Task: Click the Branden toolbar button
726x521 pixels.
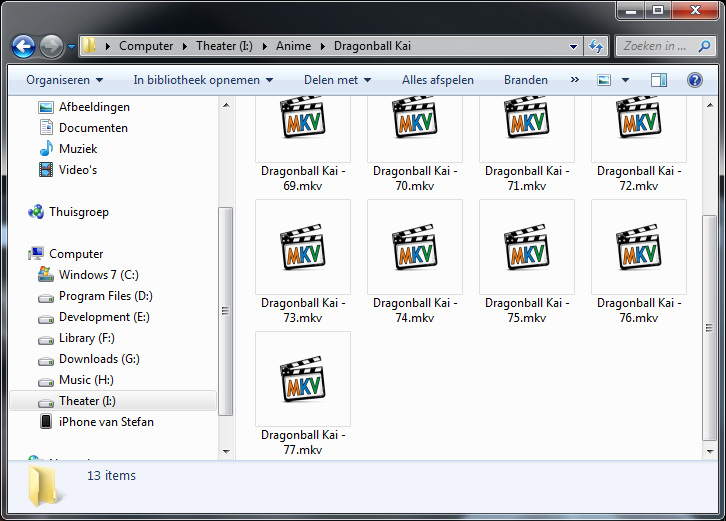Action: [x=526, y=80]
